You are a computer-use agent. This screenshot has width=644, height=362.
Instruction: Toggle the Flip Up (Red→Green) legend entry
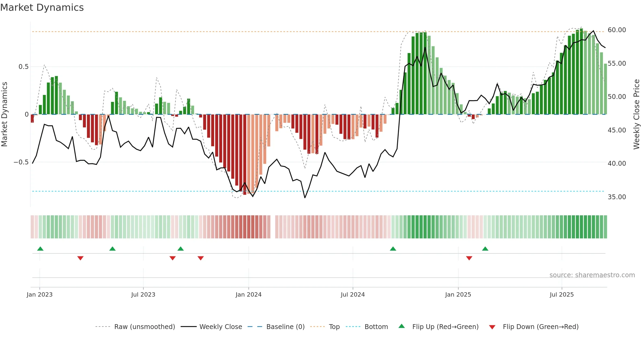438,327
